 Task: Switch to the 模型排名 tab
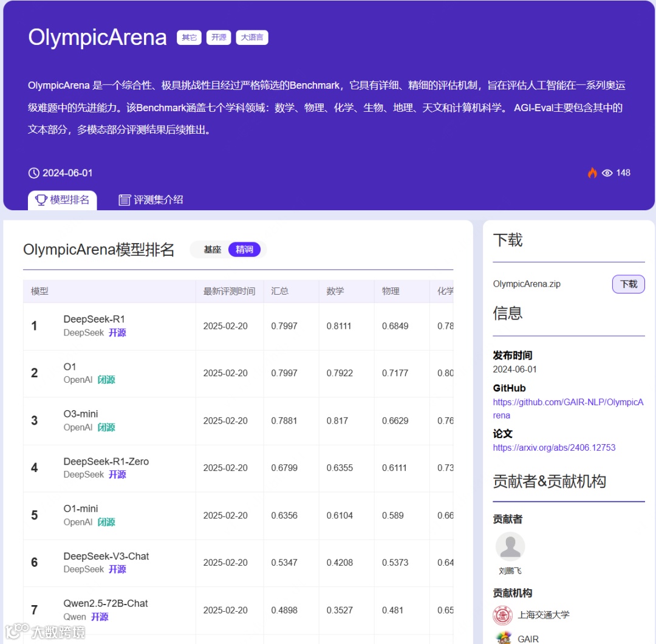coord(63,200)
